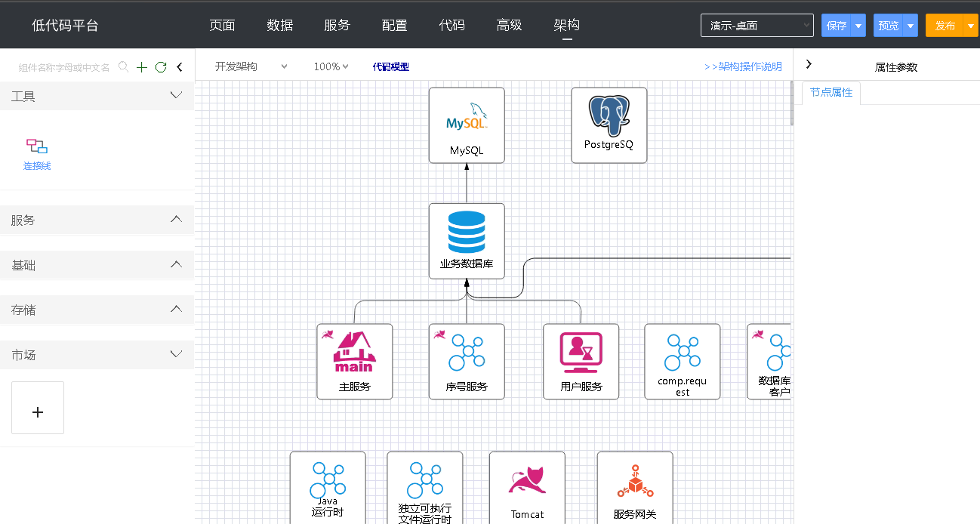The height and width of the screenshot is (524, 980).
Task: Open the 配置 menu
Action: (395, 25)
